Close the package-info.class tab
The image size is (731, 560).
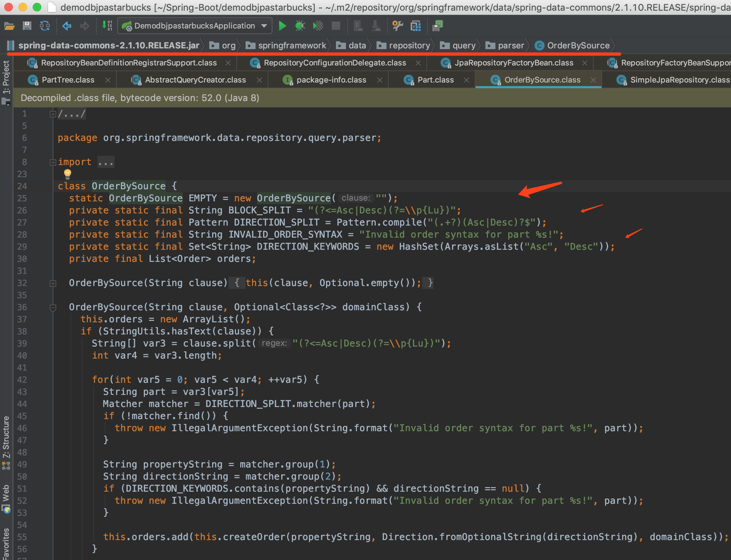380,80
